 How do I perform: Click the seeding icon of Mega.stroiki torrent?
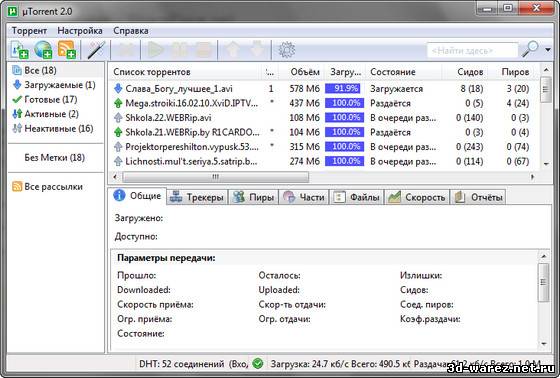[118, 103]
